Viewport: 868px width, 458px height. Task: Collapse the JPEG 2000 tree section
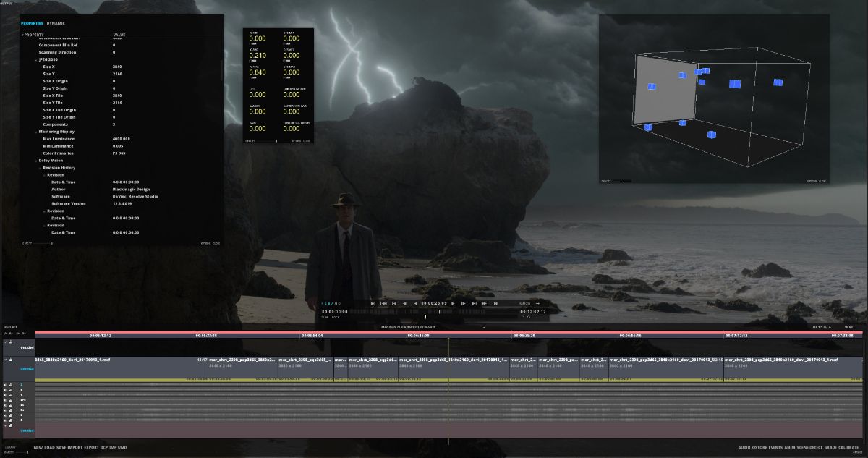click(35, 59)
